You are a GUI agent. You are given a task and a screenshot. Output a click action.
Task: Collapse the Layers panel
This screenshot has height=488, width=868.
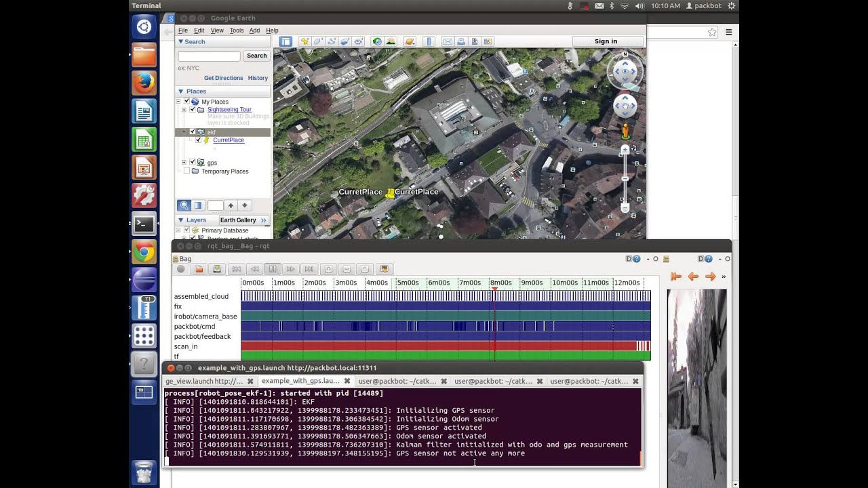click(180, 220)
